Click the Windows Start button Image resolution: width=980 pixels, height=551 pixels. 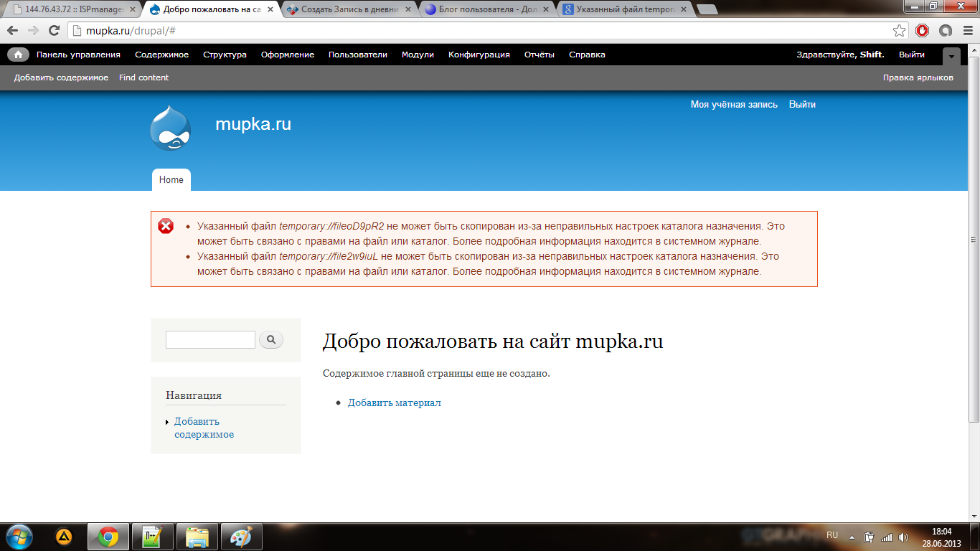point(19,536)
